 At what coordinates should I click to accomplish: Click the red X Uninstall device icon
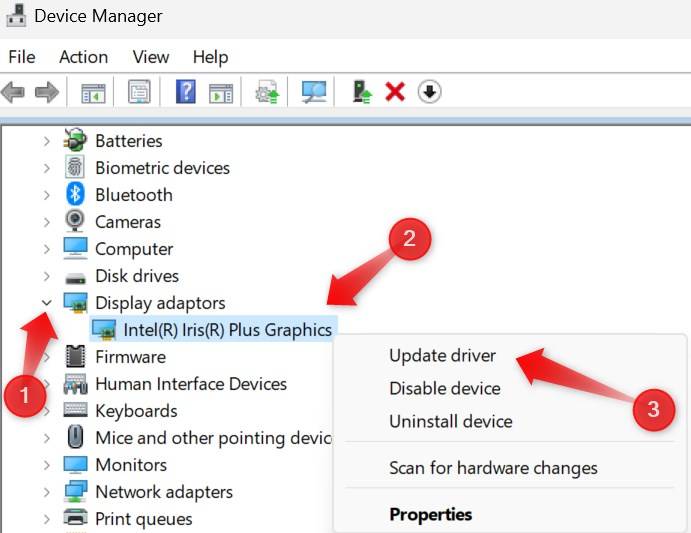pyautogui.click(x=395, y=92)
